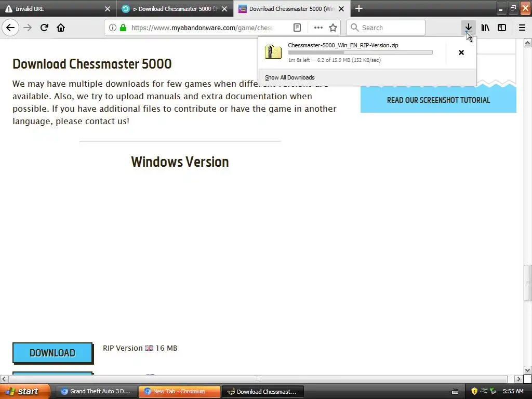Open the Windows start menu
This screenshot has width=532, height=399.
point(25,391)
